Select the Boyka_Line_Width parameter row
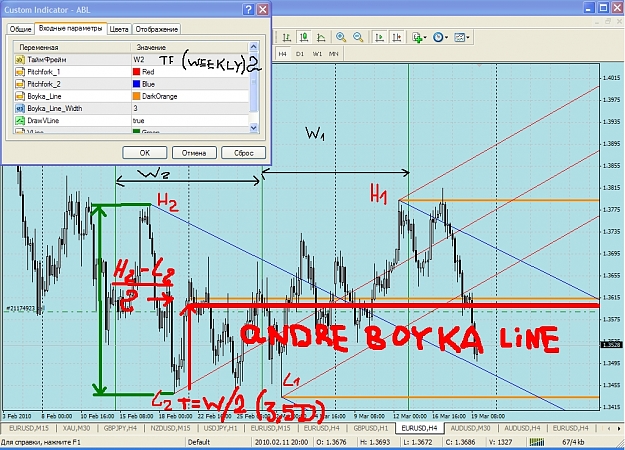This screenshot has height=450, width=625. coord(131,108)
